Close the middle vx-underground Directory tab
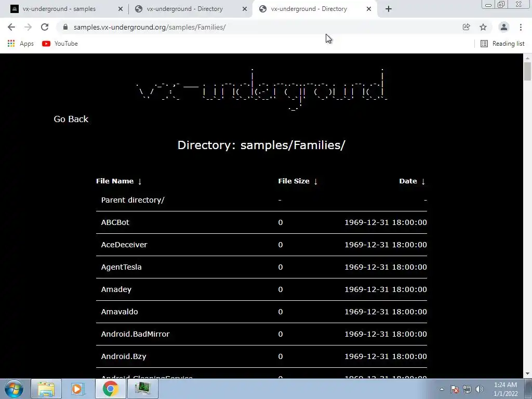The height and width of the screenshot is (399, 532). (x=245, y=9)
